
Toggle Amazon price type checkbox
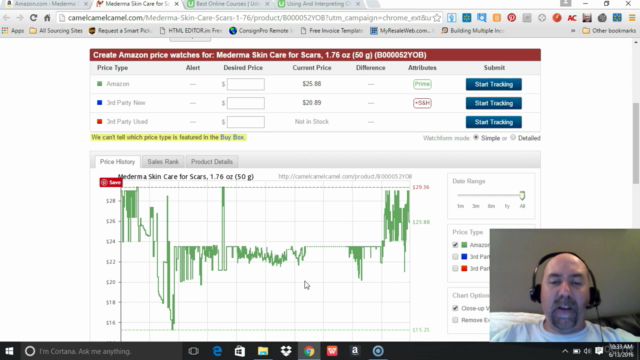(x=455, y=245)
